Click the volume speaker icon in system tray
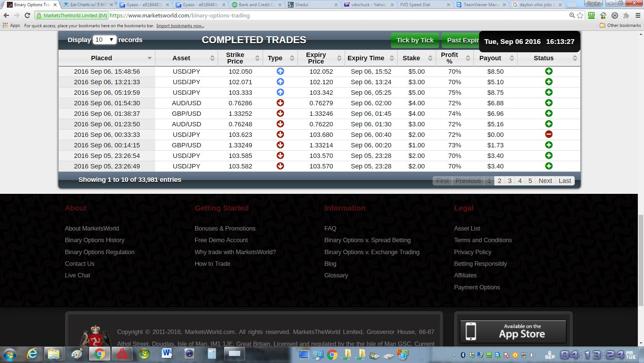 pos(532,355)
